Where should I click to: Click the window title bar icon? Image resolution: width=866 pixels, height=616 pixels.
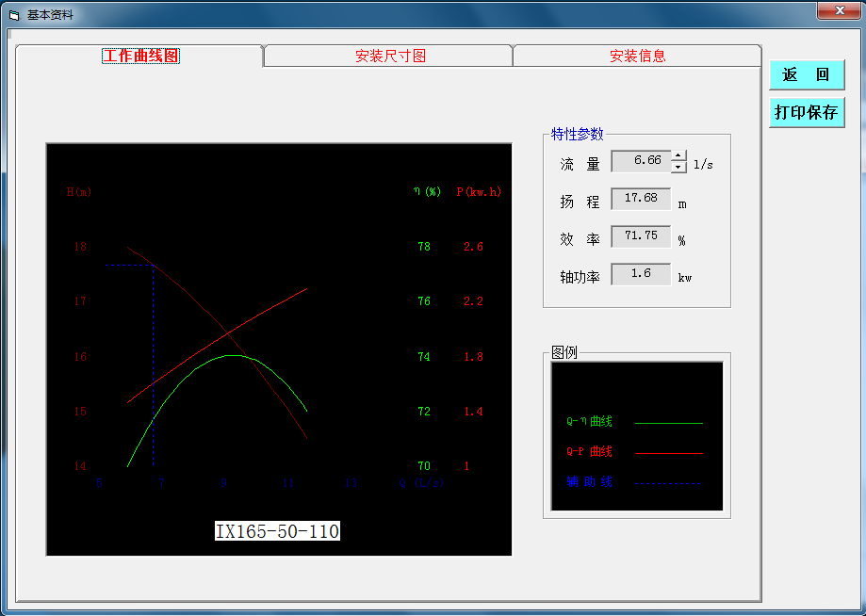(x=14, y=15)
